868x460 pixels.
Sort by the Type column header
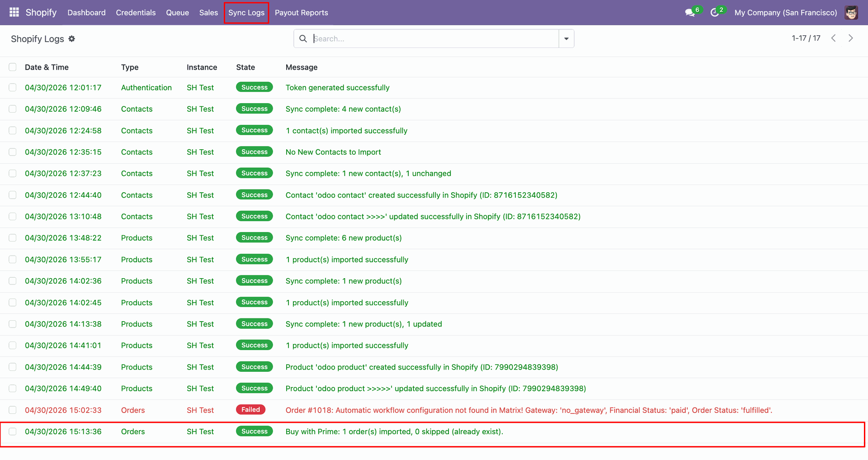point(130,67)
